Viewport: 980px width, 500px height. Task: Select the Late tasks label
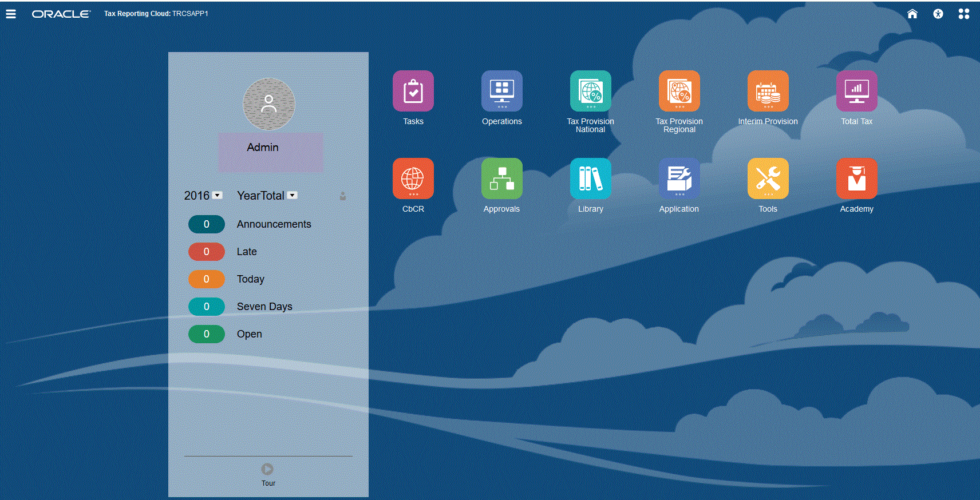(x=247, y=252)
